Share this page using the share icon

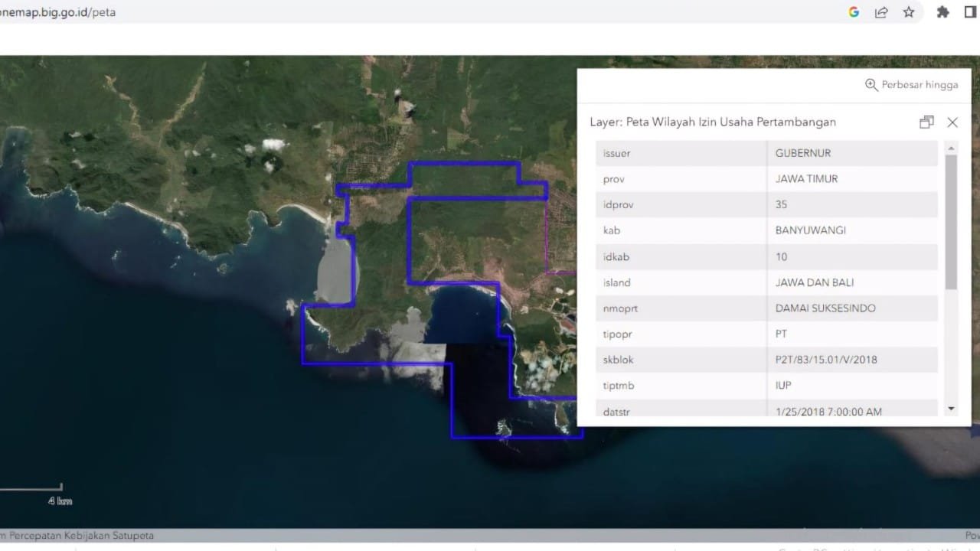881,12
